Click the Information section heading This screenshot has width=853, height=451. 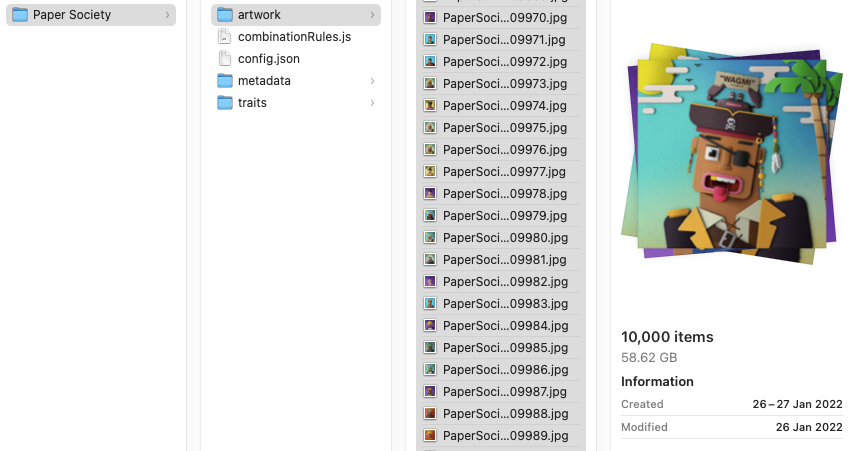pos(657,381)
